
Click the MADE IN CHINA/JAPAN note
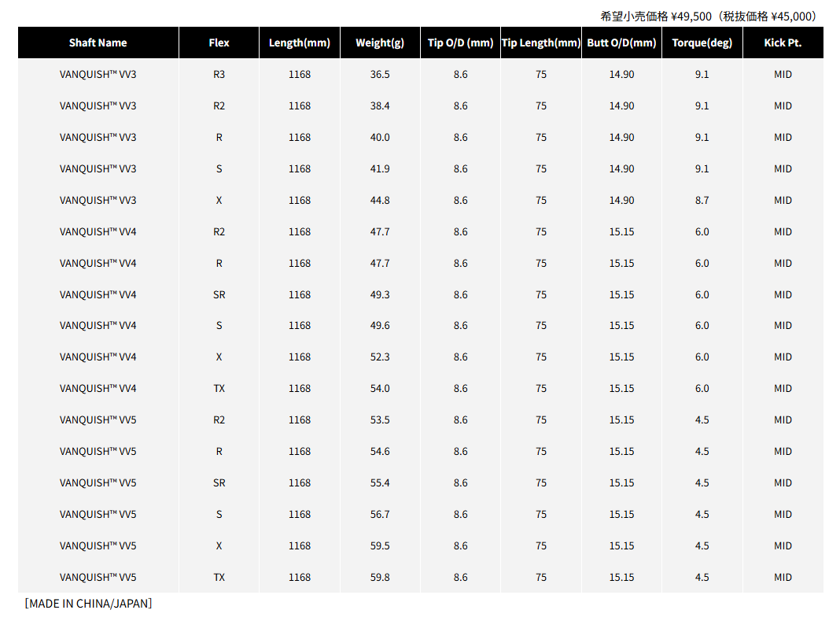(x=88, y=604)
